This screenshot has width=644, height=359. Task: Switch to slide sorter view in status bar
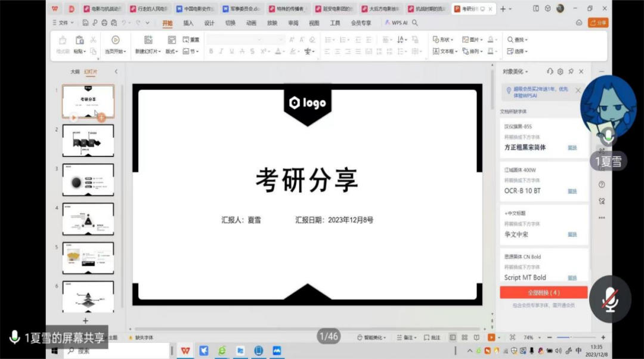pyautogui.click(x=464, y=338)
